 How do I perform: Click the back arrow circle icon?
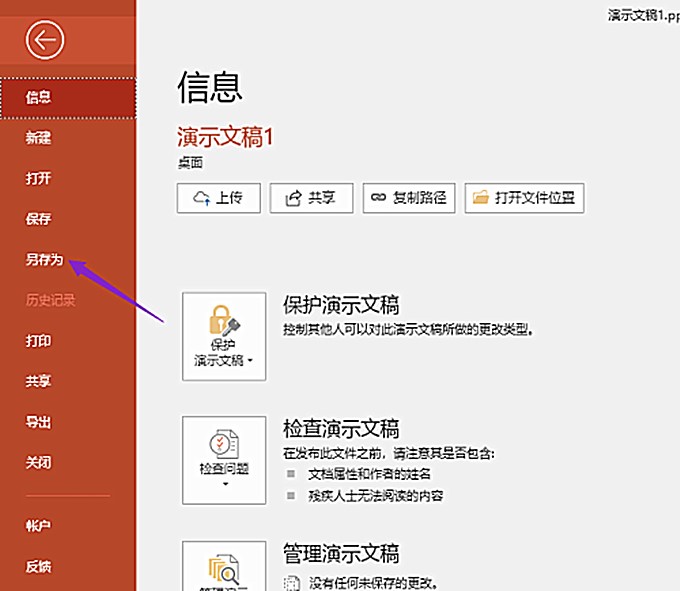coord(45,40)
